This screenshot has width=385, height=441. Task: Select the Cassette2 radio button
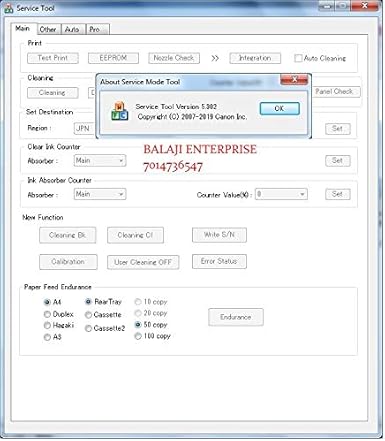coord(88,328)
